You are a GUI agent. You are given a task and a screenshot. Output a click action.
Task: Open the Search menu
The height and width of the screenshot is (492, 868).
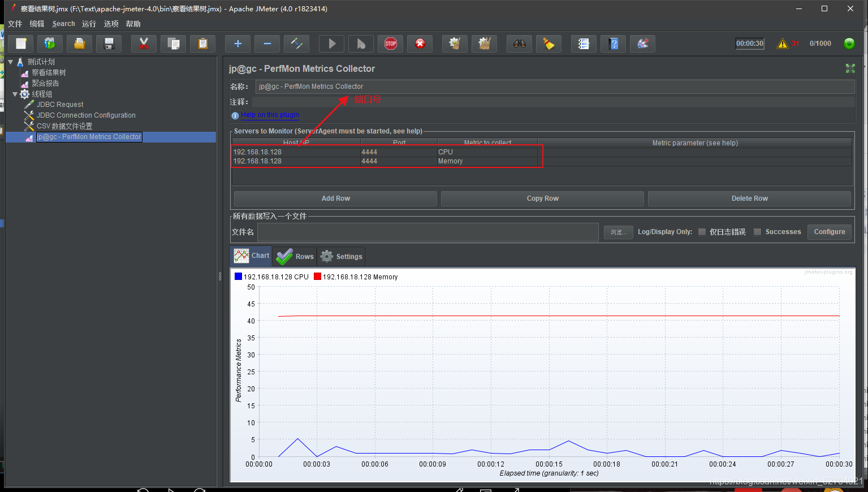click(63, 24)
